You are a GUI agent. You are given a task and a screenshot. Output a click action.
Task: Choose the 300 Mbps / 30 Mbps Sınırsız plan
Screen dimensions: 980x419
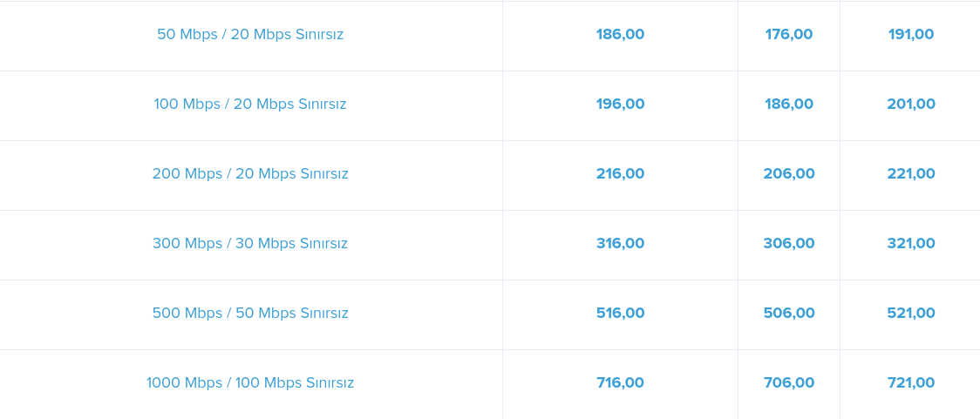(250, 244)
